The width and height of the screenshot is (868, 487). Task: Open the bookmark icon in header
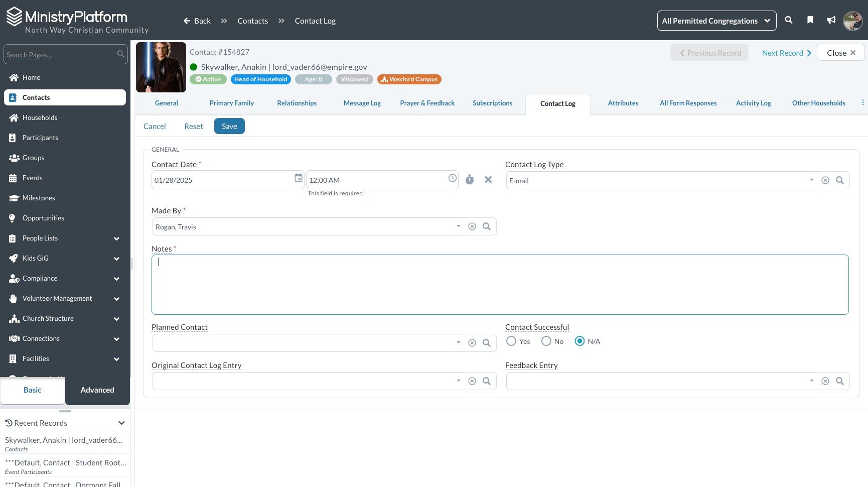tap(810, 20)
